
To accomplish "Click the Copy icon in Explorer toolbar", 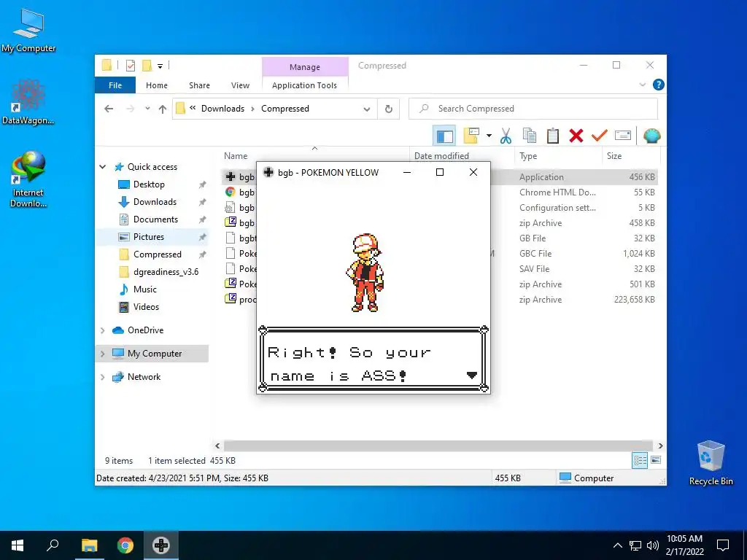I will (x=530, y=136).
